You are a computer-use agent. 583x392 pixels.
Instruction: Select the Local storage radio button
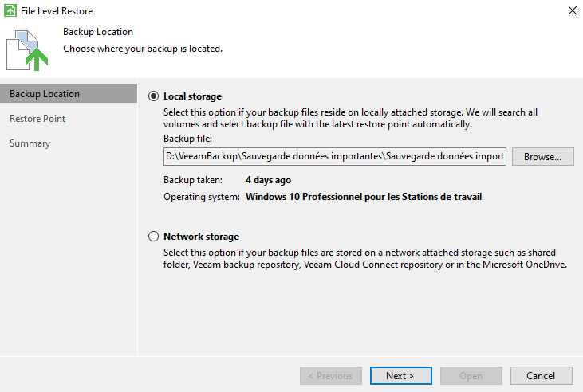pyautogui.click(x=153, y=96)
